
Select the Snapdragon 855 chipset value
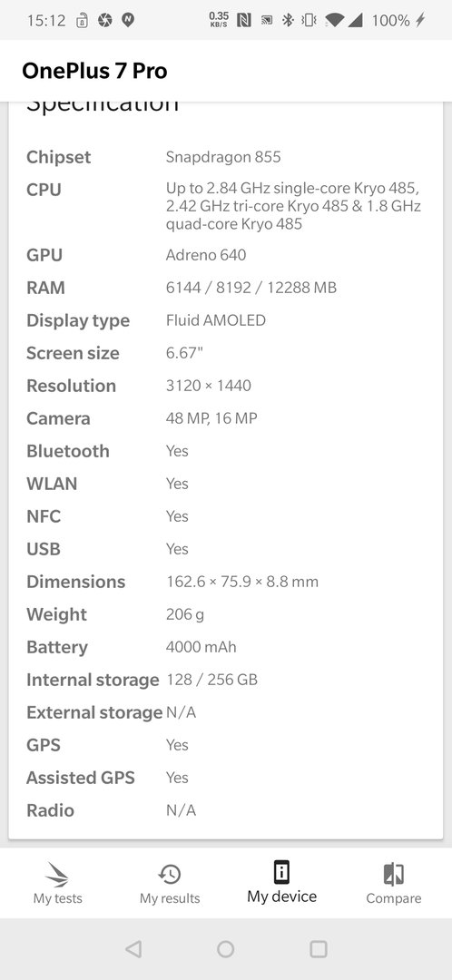[x=223, y=156]
